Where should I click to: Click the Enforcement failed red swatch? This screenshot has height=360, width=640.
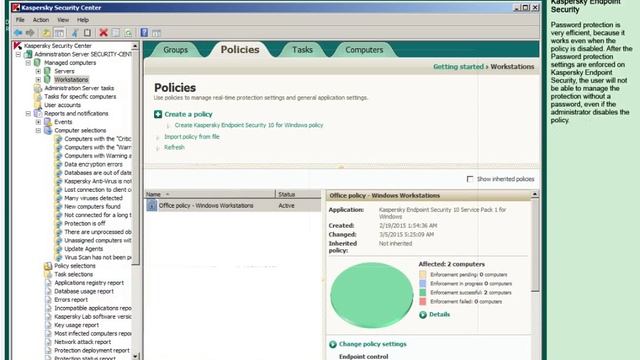(x=422, y=302)
